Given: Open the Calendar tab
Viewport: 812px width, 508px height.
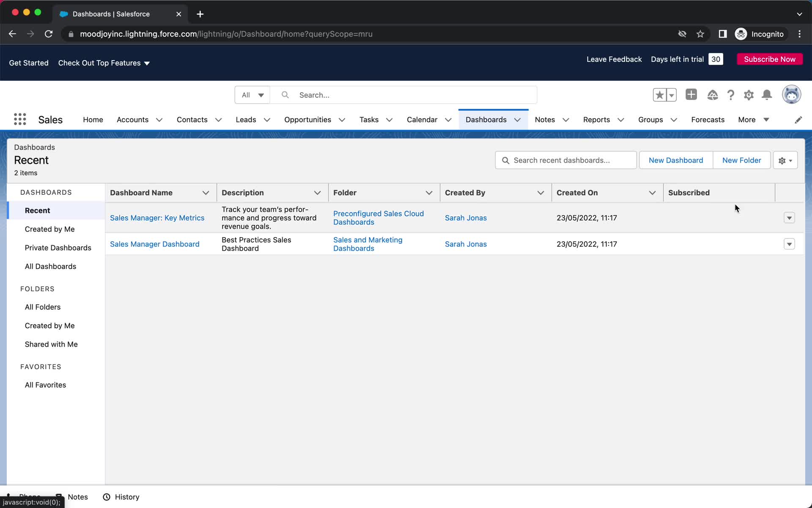Looking at the screenshot, I should pos(422,120).
